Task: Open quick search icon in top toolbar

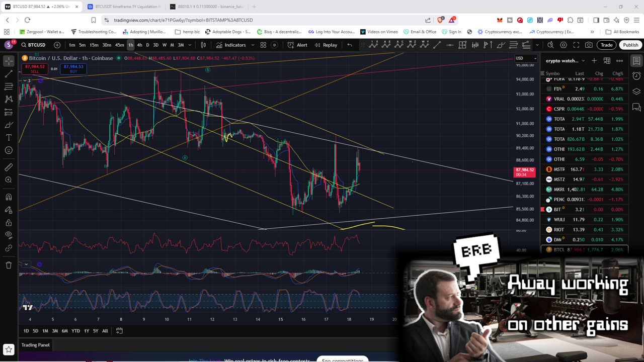Action: [551, 45]
